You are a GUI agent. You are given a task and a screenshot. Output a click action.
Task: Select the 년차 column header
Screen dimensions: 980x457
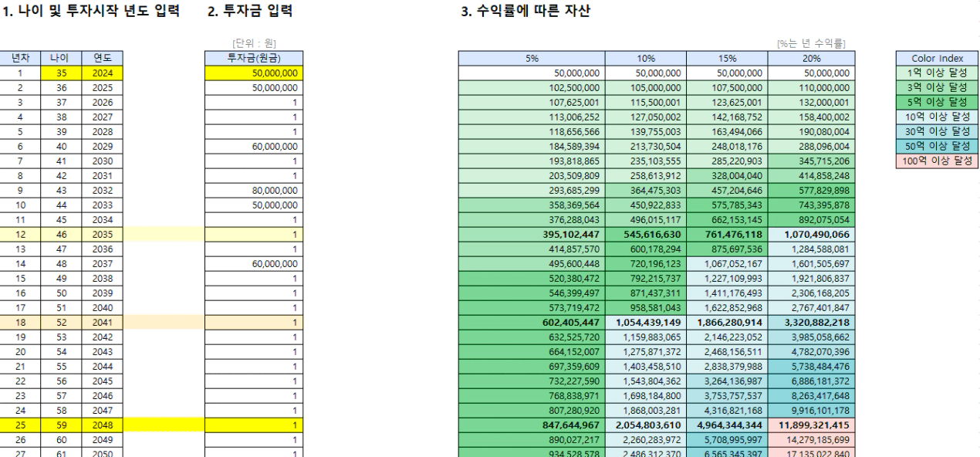coord(20,59)
